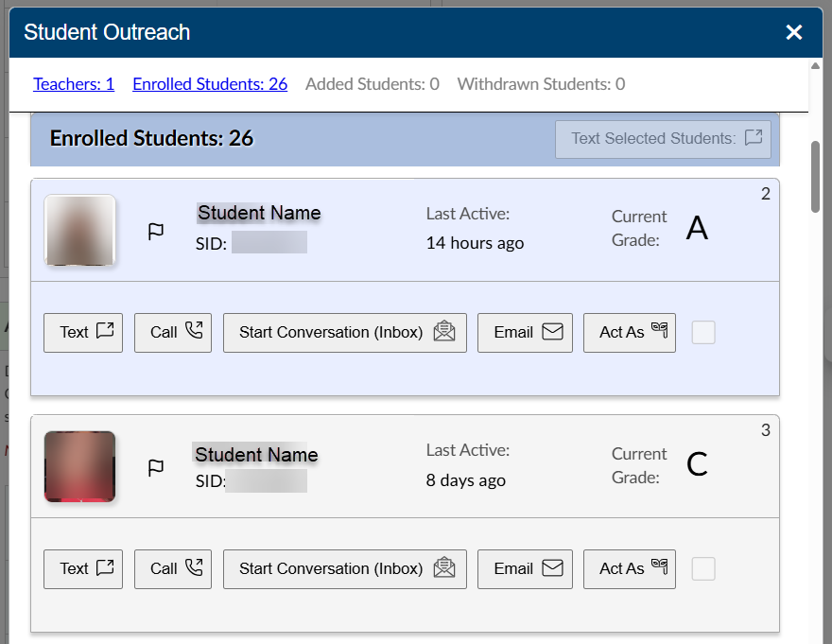Click the flag icon next to the first student
Viewport: 832px width, 644px height.
[156, 230]
